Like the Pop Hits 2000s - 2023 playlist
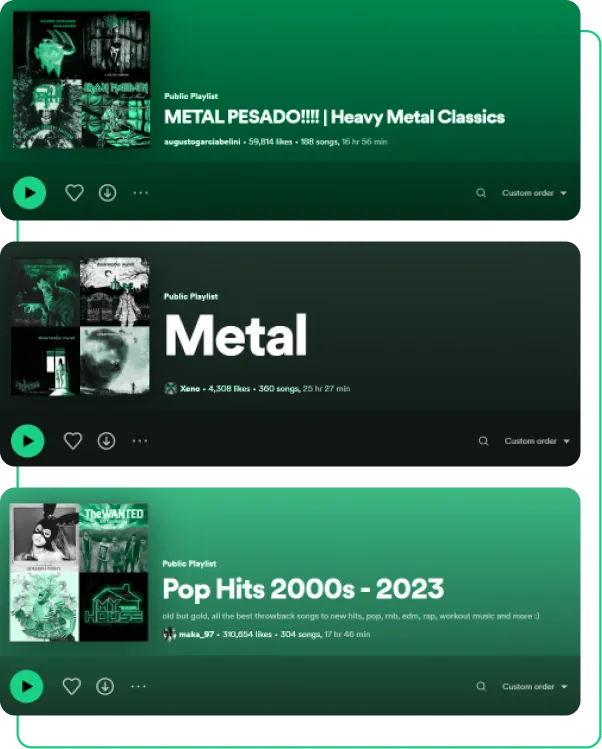The image size is (602, 749). tap(72, 686)
